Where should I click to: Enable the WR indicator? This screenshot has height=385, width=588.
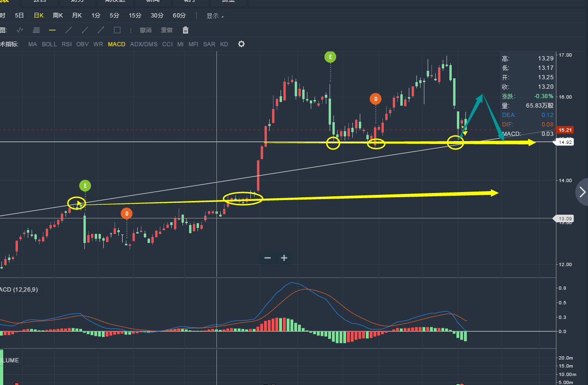(98, 44)
